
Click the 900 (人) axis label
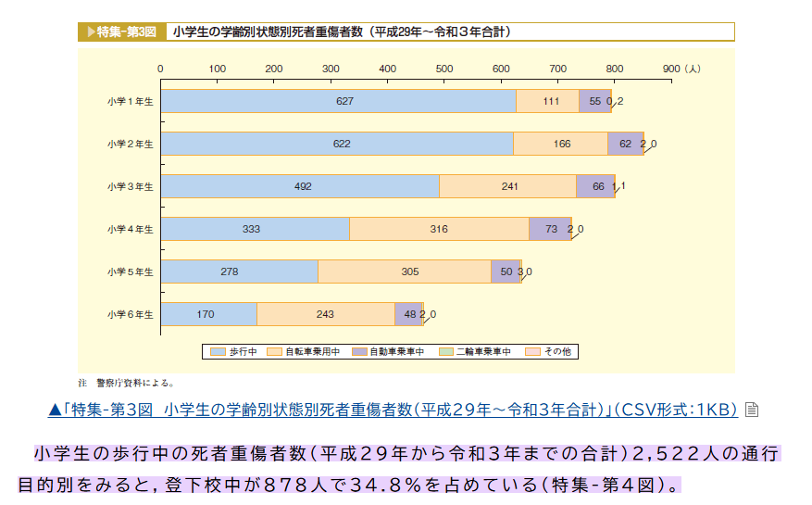click(x=681, y=69)
